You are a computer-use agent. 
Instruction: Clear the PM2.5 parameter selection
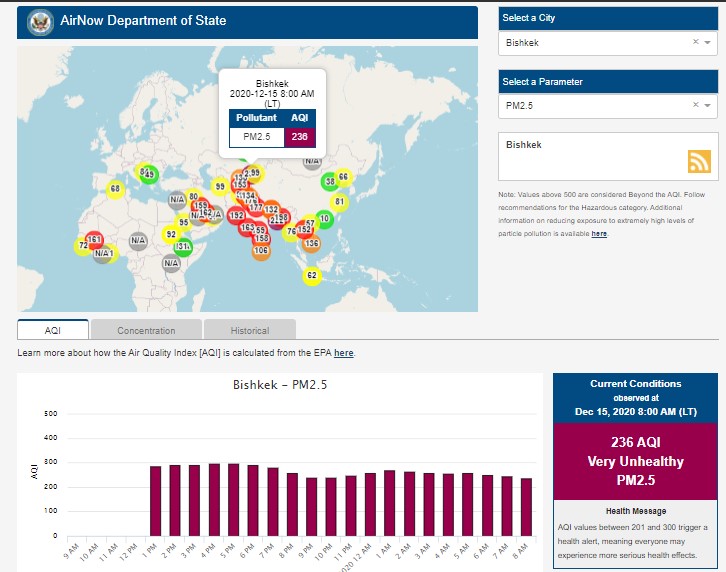695,105
